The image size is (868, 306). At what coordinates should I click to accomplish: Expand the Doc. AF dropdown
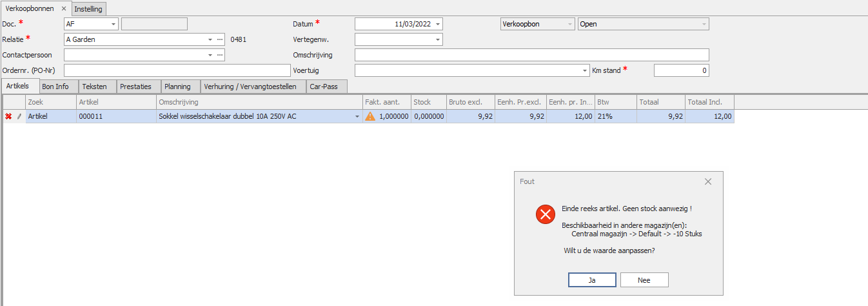(x=114, y=24)
